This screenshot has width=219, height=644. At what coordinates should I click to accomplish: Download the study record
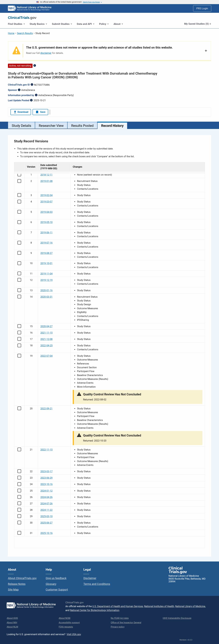[x=21, y=112]
